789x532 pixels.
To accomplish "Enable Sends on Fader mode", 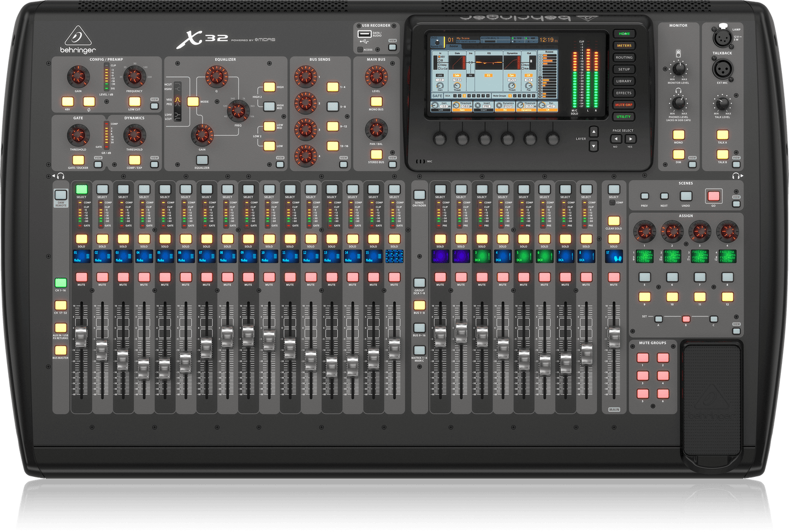I will (419, 194).
